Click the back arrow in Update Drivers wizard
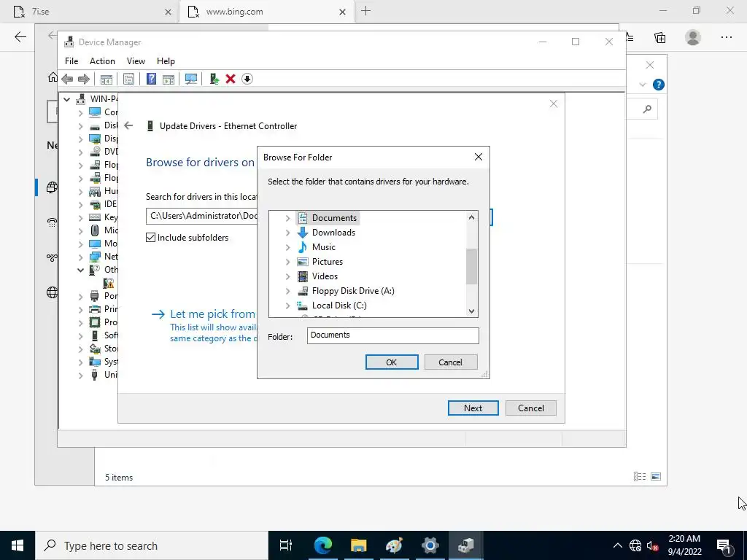 pyautogui.click(x=128, y=125)
